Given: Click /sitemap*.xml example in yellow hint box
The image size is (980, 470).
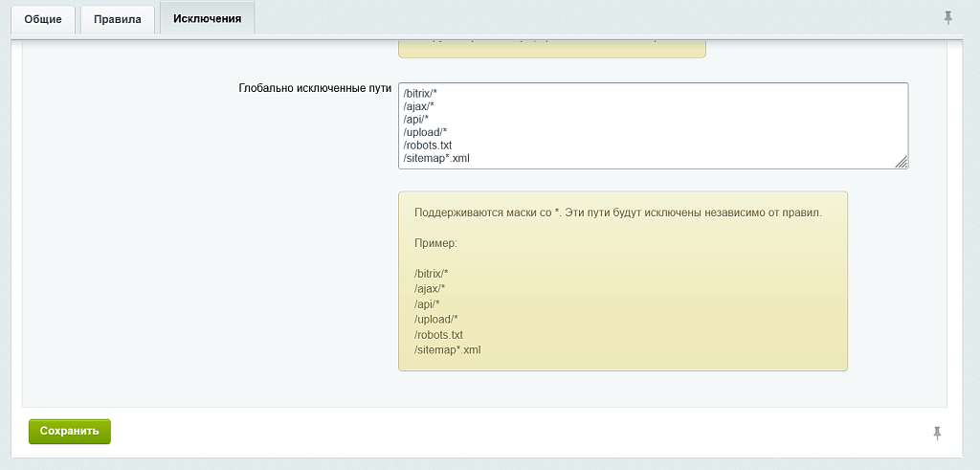Looking at the screenshot, I should click(447, 350).
